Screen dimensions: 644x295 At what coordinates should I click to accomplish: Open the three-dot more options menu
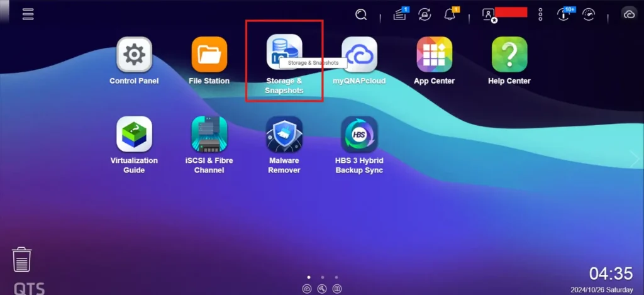[x=540, y=14]
